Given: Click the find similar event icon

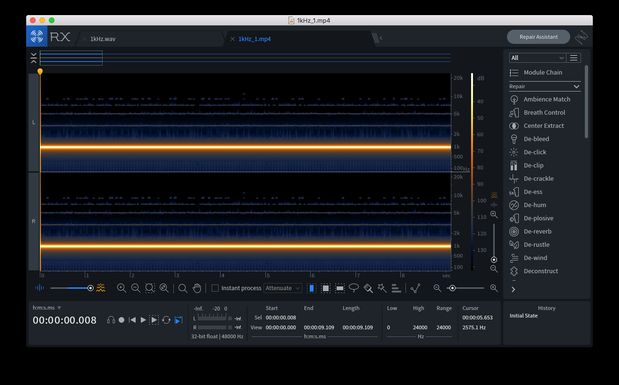Looking at the screenshot, I should click(415, 288).
